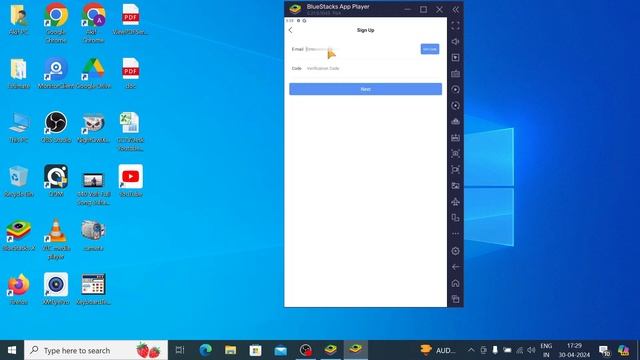Select the top-row PDF file icon on desktop
Screen dimensions: 640x360
click(131, 19)
